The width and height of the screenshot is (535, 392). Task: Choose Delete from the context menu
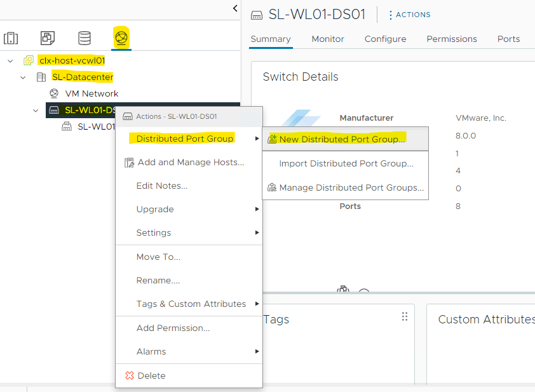click(189, 375)
